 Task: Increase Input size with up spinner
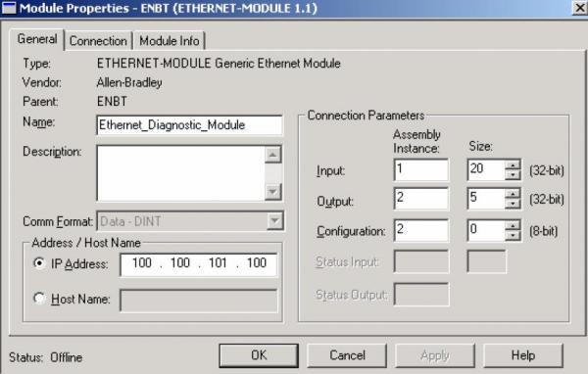coord(513,164)
